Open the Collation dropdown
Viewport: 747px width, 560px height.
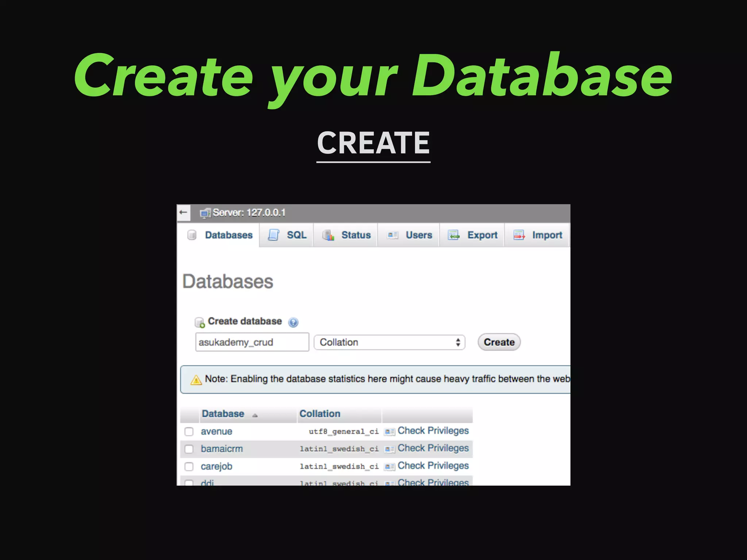389,342
